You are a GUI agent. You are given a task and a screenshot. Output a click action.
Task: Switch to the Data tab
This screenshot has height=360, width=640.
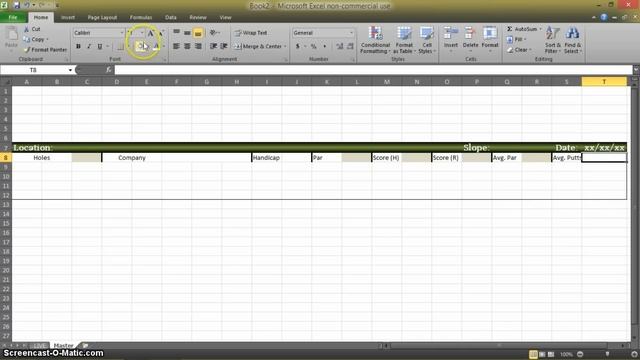coord(171,18)
